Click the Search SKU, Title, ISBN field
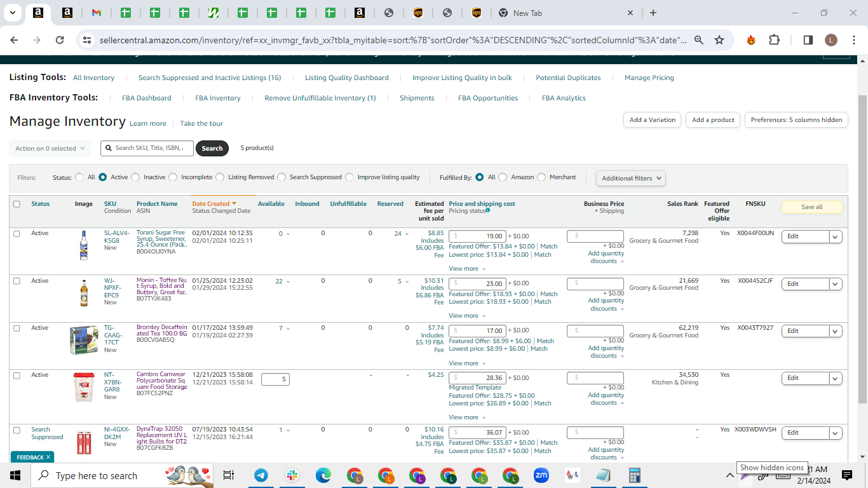 (x=147, y=148)
